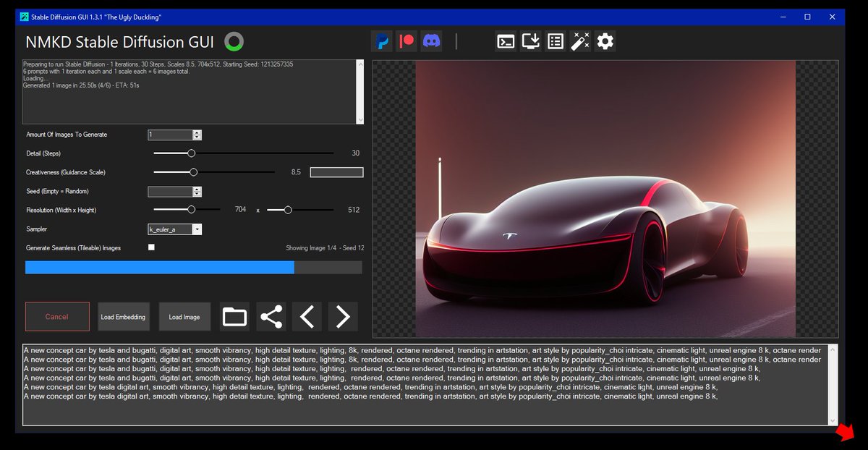Click the 'NMKD Stable Diffusion GUI' heading
Viewport: 868px width, 450px height.
point(119,42)
